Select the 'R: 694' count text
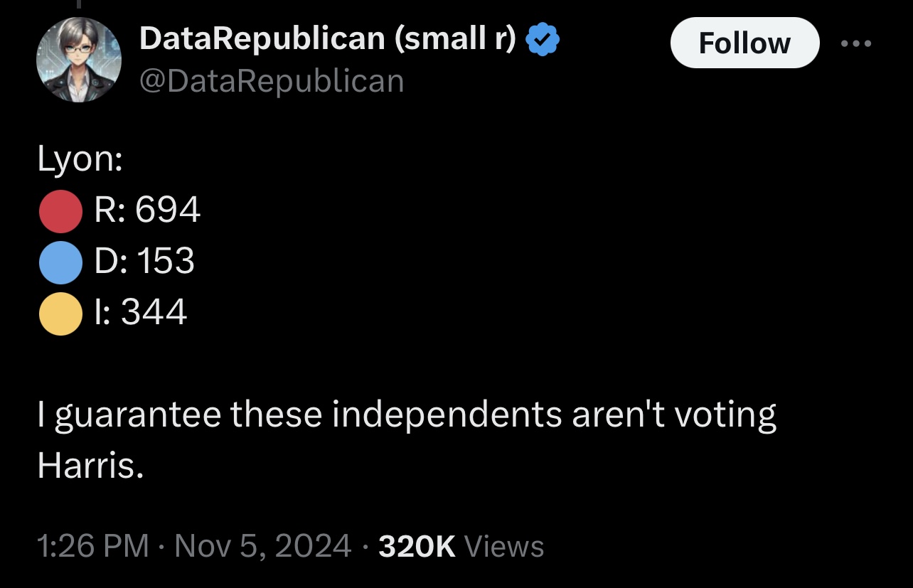The image size is (913, 588). click(x=147, y=210)
